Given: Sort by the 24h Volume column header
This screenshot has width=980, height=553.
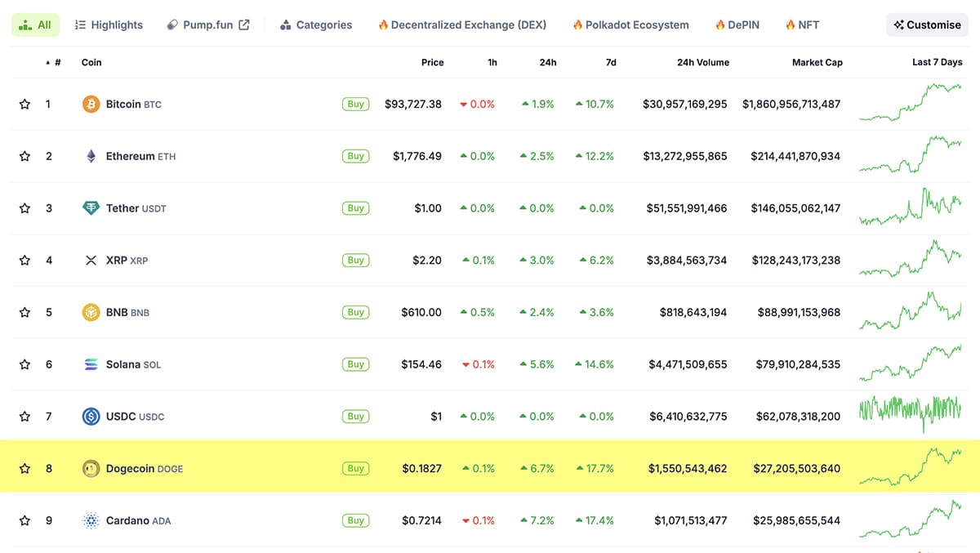Looking at the screenshot, I should [x=703, y=62].
